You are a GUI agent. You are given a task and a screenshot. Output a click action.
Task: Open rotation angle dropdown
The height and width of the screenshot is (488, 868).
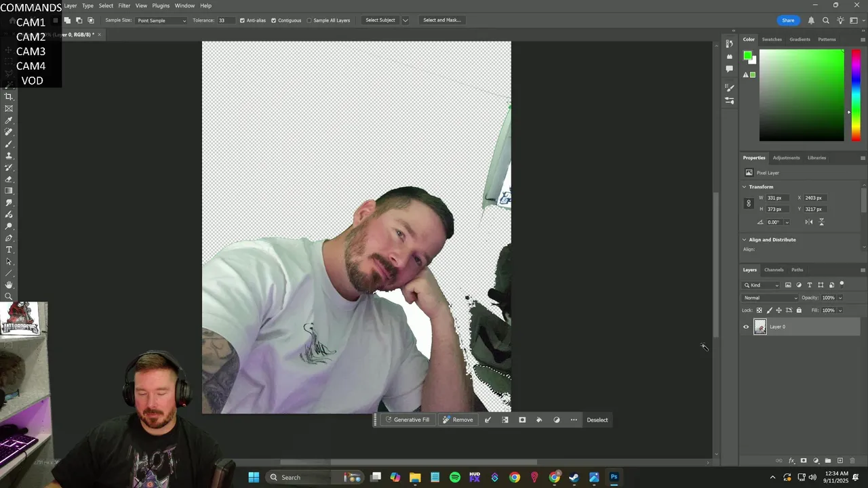click(787, 222)
